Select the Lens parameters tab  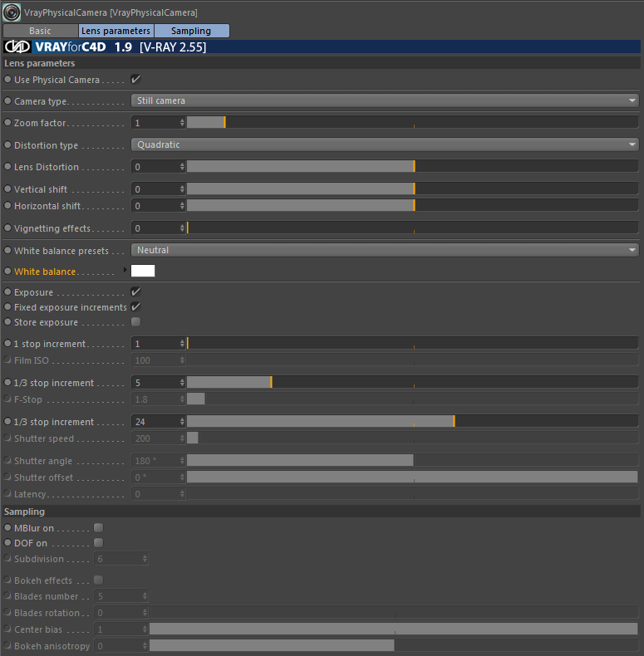pos(116,31)
